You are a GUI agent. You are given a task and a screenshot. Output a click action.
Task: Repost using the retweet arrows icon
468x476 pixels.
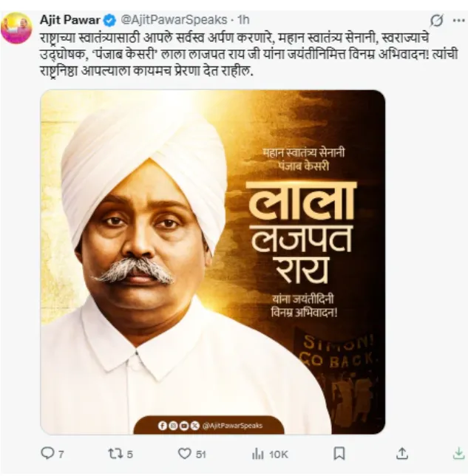coord(115,454)
